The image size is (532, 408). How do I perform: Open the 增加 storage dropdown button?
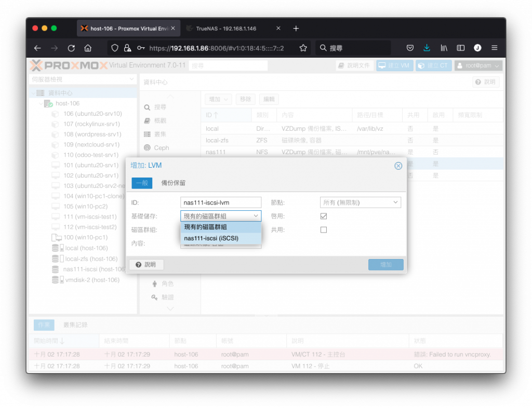pyautogui.click(x=218, y=99)
